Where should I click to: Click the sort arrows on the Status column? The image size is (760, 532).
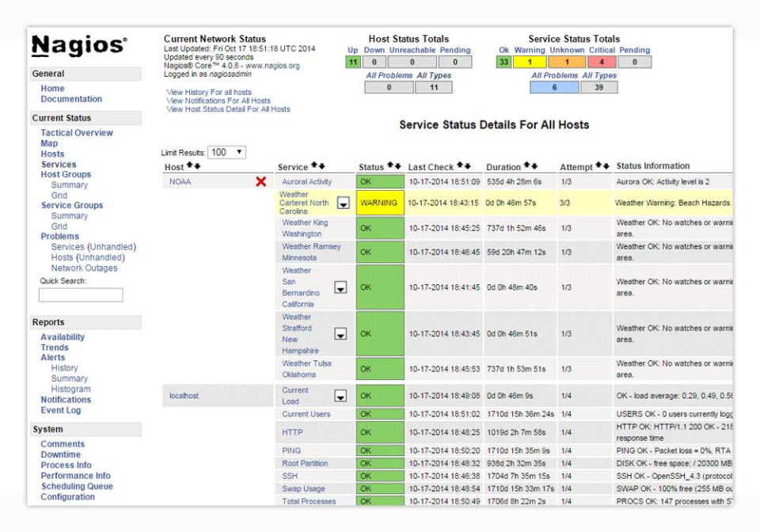click(393, 166)
